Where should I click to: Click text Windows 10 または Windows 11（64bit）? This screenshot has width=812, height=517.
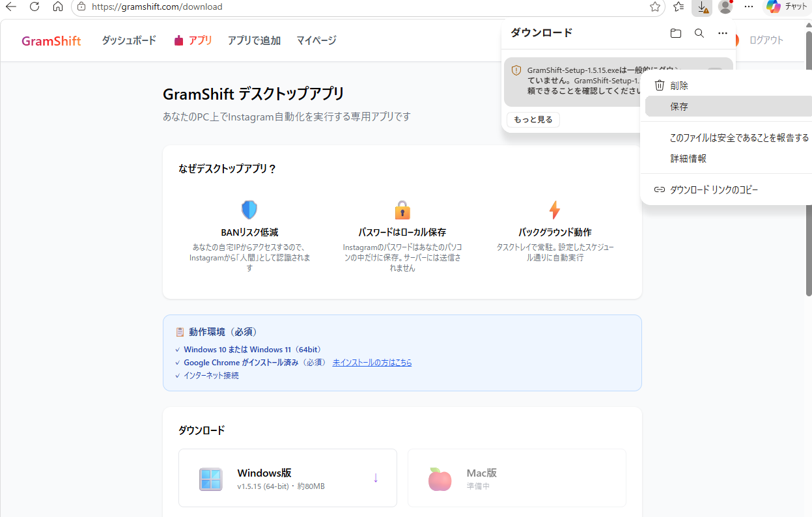(x=253, y=350)
